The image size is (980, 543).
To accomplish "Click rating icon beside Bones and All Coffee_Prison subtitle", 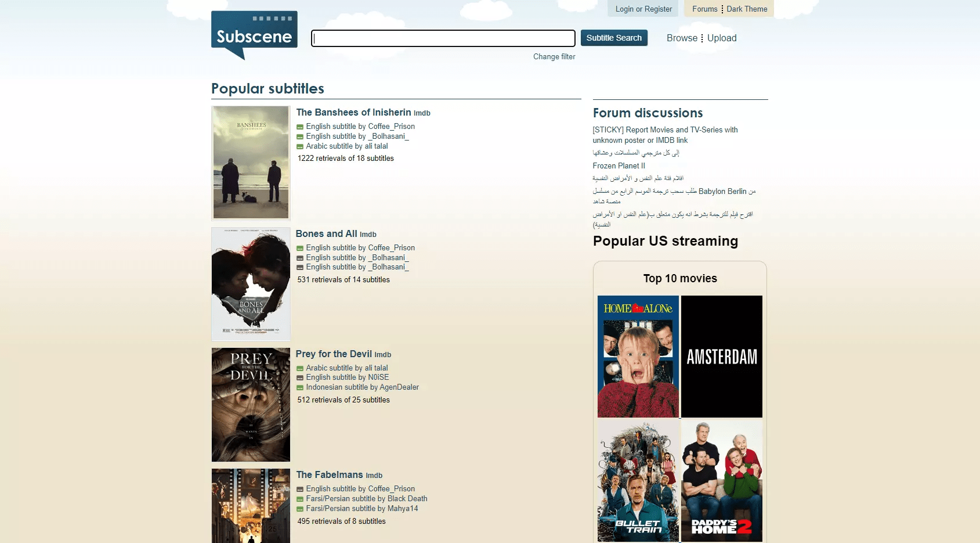I will click(x=300, y=249).
